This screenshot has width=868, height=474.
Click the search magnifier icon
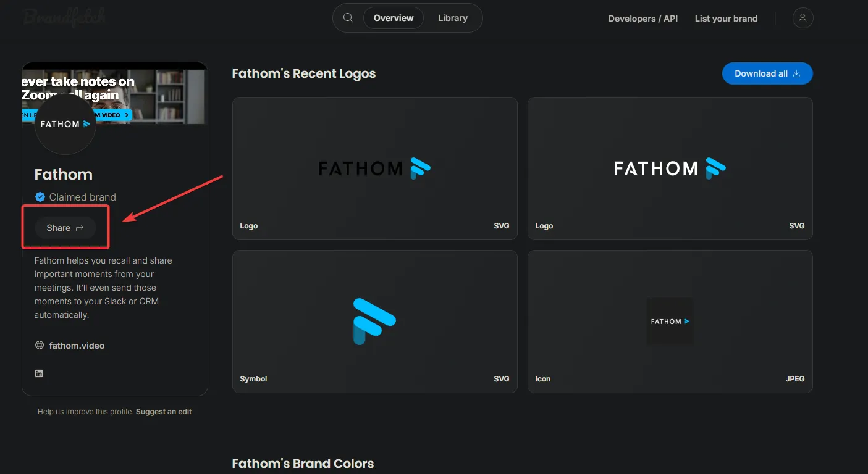348,18
